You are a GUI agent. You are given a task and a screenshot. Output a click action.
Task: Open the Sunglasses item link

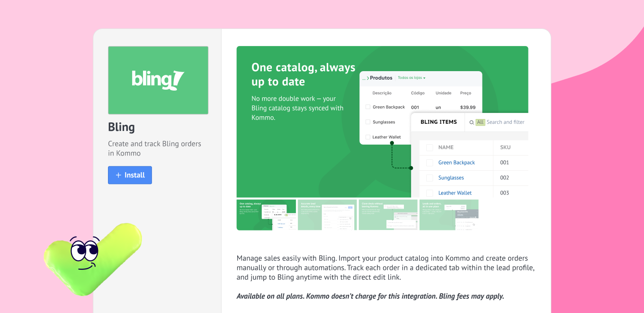tap(451, 178)
